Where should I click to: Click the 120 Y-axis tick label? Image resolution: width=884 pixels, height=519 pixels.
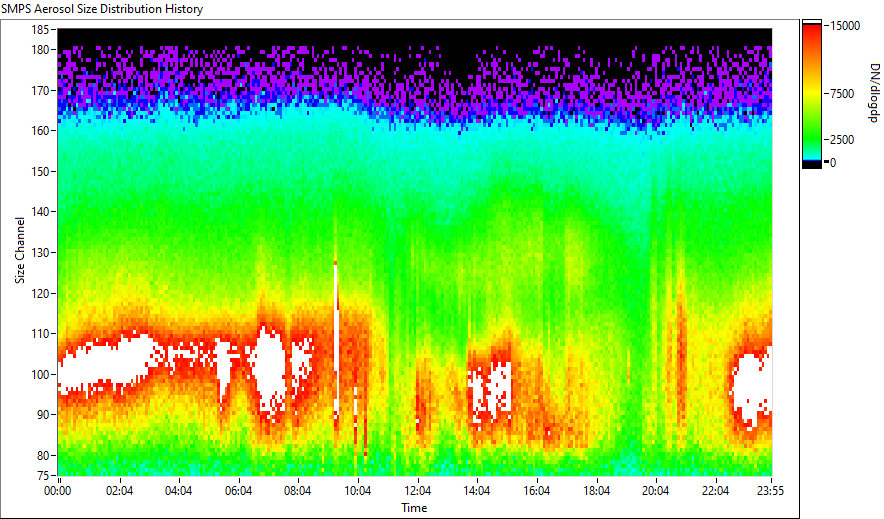point(40,294)
